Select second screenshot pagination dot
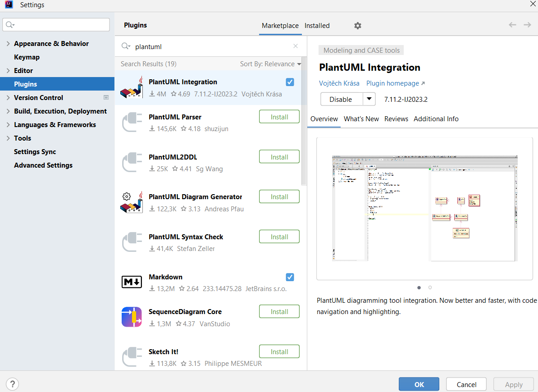The height and width of the screenshot is (392, 538). (x=430, y=287)
